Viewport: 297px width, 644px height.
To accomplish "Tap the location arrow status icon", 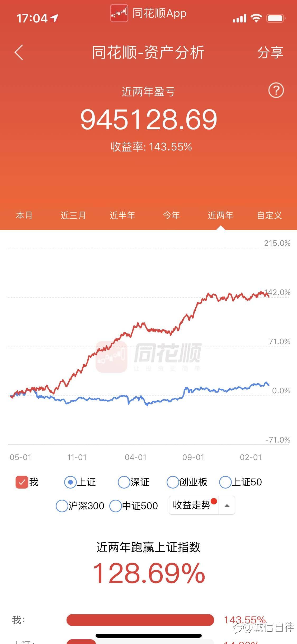I will (54, 18).
